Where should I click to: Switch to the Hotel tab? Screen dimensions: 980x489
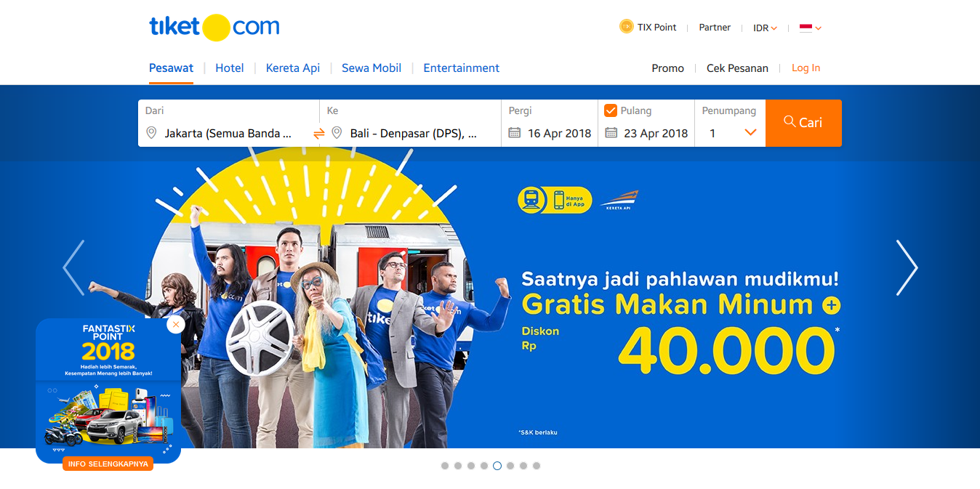pos(230,68)
